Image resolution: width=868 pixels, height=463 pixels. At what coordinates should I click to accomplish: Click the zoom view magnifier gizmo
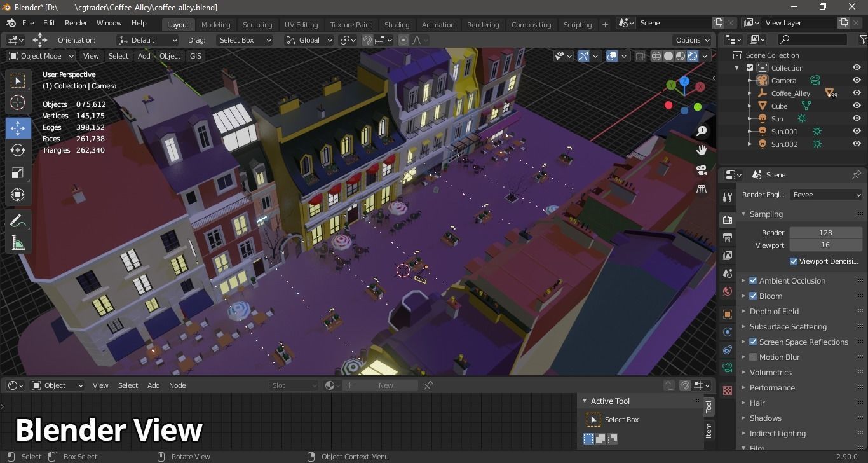click(x=702, y=131)
